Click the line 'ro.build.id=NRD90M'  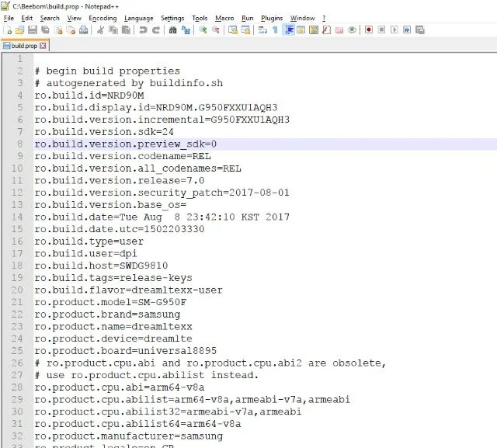pyautogui.click(x=89, y=96)
